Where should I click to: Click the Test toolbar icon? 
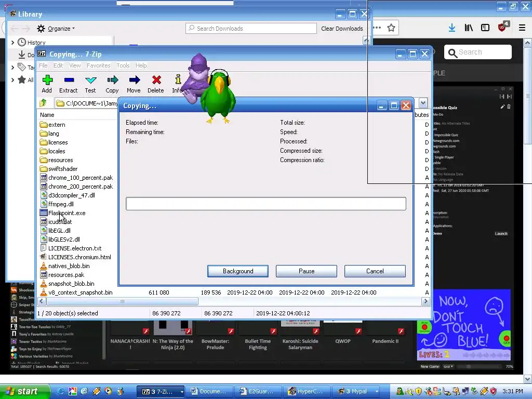click(x=90, y=84)
